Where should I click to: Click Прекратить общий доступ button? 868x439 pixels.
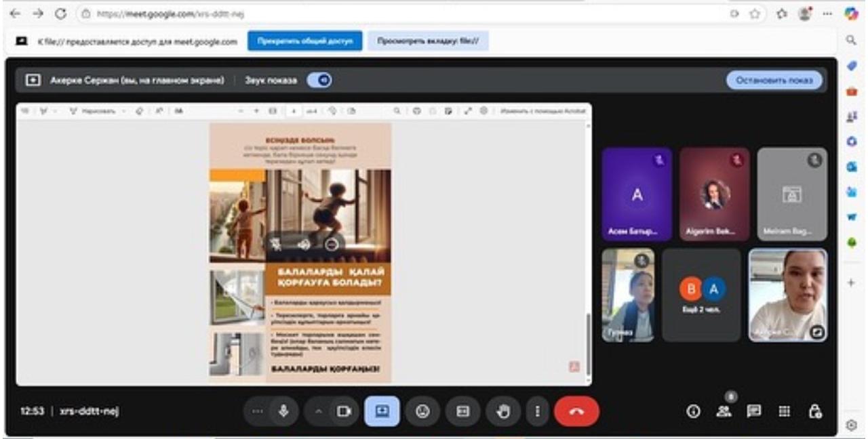304,41
